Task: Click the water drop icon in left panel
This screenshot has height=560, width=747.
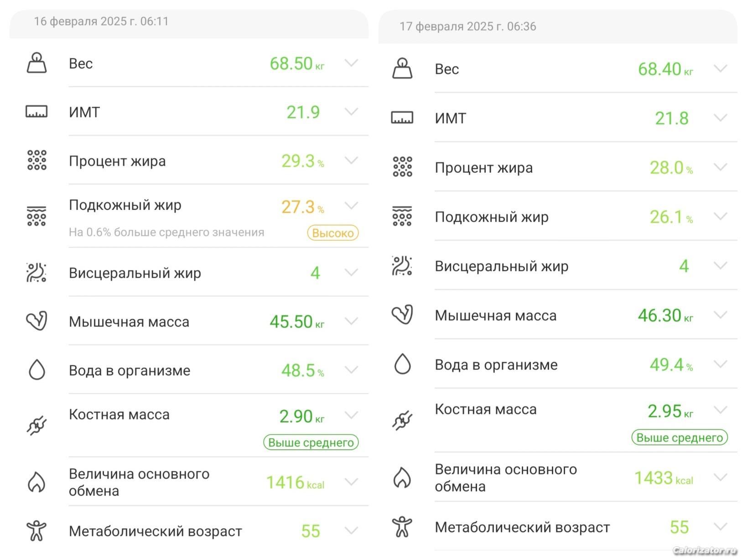Action: coord(36,370)
